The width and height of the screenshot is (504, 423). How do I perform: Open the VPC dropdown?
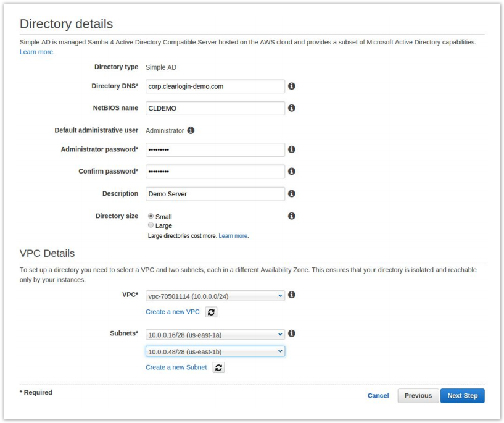215,296
